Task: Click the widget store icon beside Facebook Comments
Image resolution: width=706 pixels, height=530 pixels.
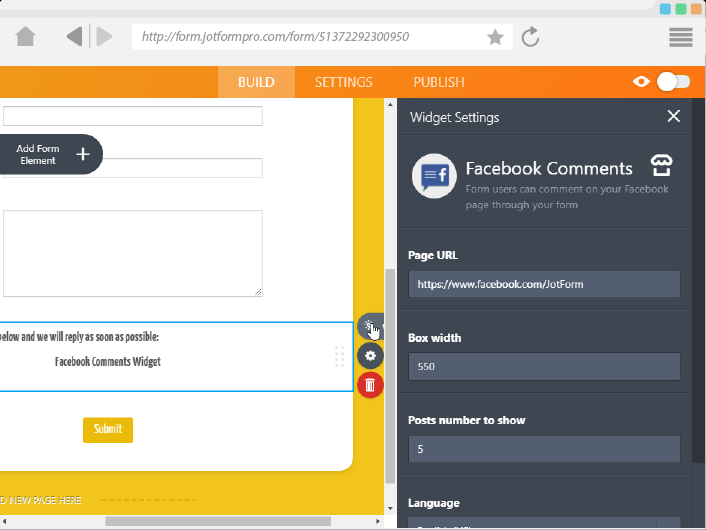Action: click(660, 165)
